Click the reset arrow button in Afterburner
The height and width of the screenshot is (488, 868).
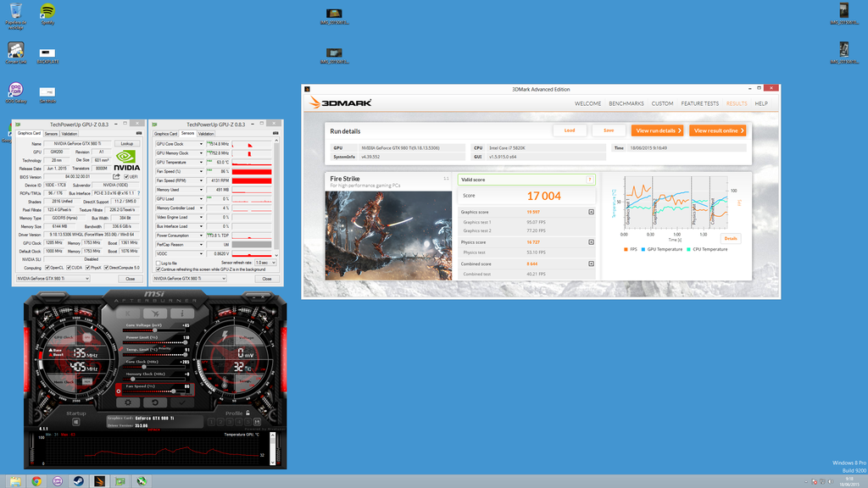pyautogui.click(x=155, y=402)
